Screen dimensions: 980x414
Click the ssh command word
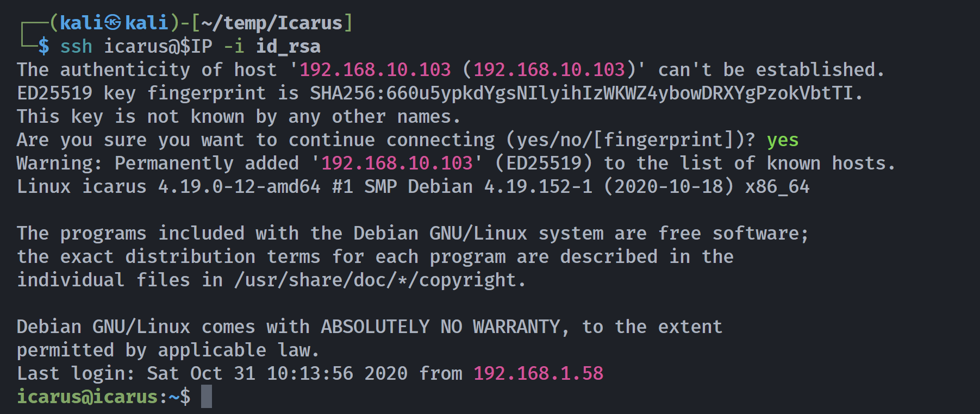(x=76, y=47)
